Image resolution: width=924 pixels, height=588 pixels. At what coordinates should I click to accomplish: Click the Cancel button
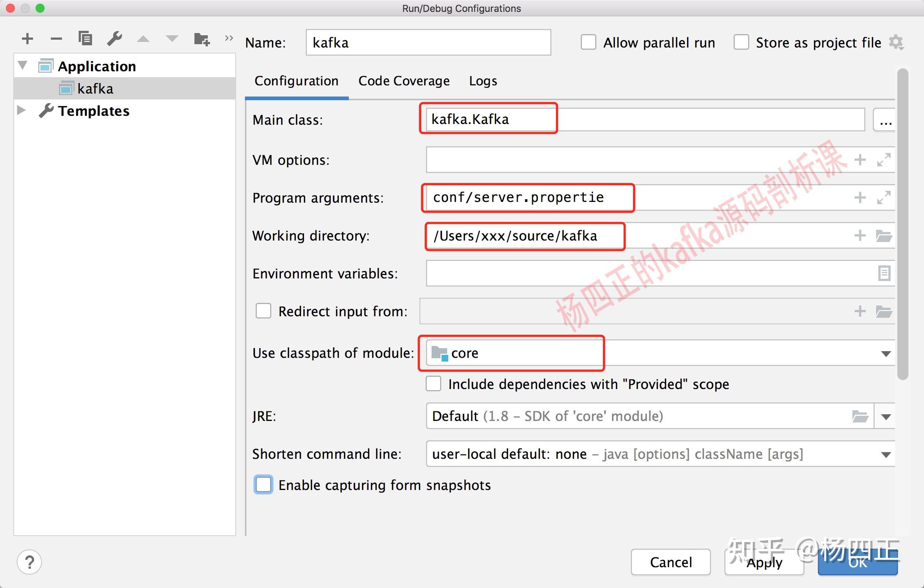click(x=671, y=562)
